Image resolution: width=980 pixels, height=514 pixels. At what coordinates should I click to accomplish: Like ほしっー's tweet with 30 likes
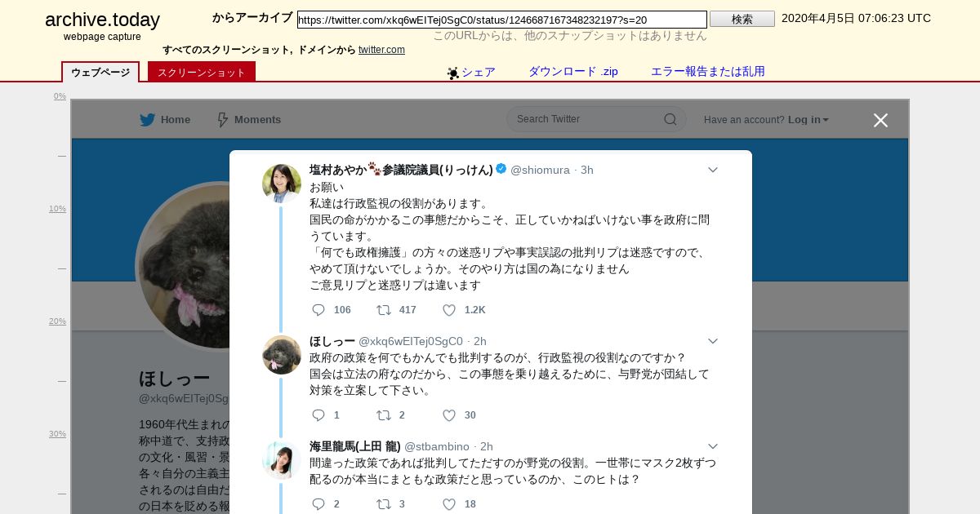click(x=448, y=415)
